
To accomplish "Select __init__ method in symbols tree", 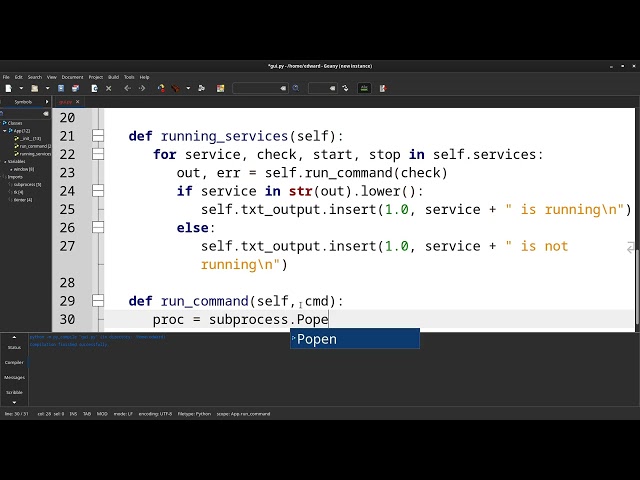I will 31,138.
